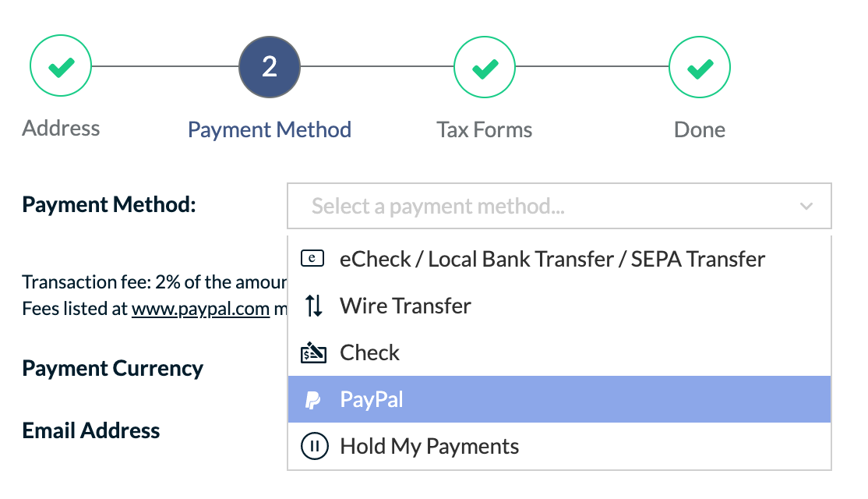This screenshot has height=499, width=868.
Task: Click the Wire Transfer arrows icon
Action: pyautogui.click(x=313, y=306)
